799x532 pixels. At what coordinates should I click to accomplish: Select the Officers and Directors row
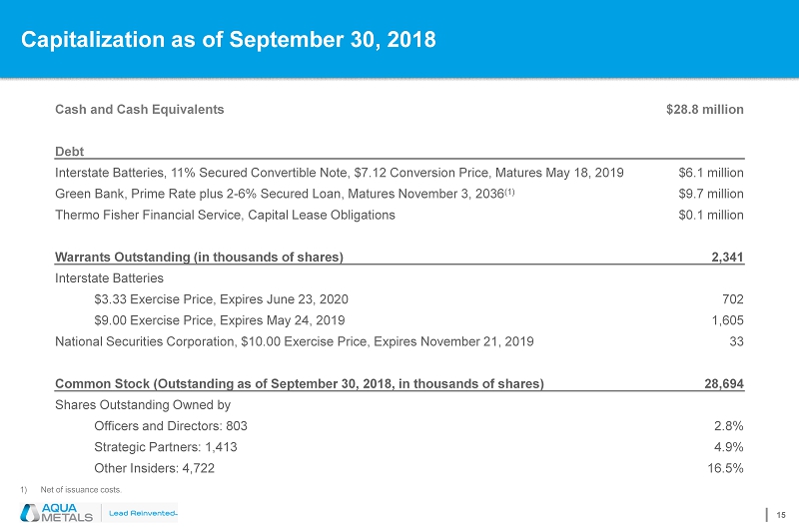click(170, 426)
